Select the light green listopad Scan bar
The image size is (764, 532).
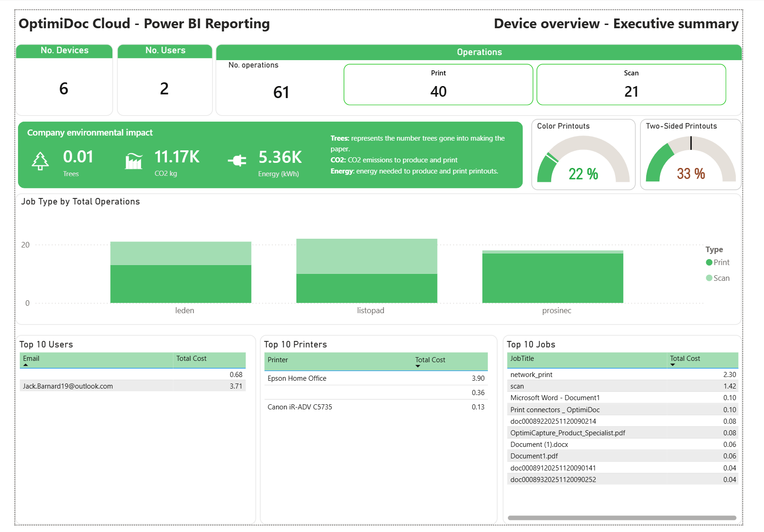(367, 256)
